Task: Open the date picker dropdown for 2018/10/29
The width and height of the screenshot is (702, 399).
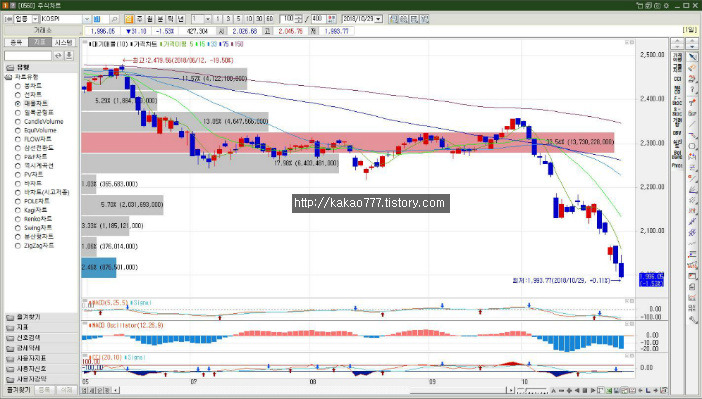Action: coord(378,19)
